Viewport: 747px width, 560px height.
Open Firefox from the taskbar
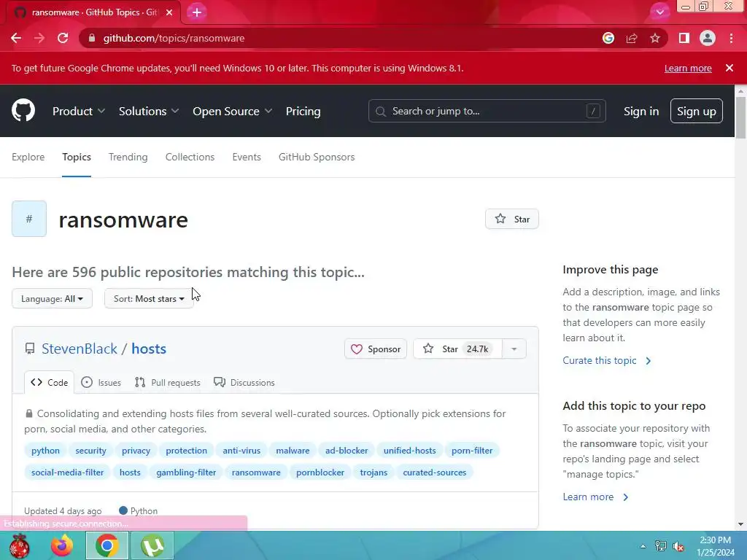click(62, 545)
